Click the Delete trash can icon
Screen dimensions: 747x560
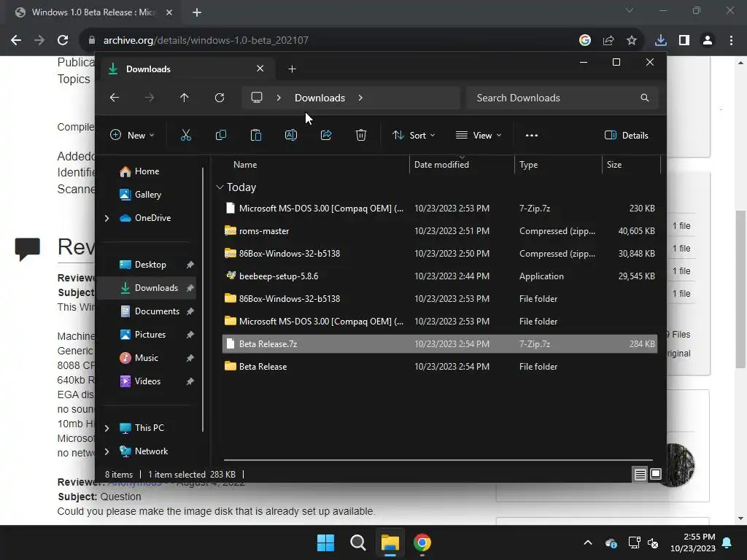[x=361, y=135]
